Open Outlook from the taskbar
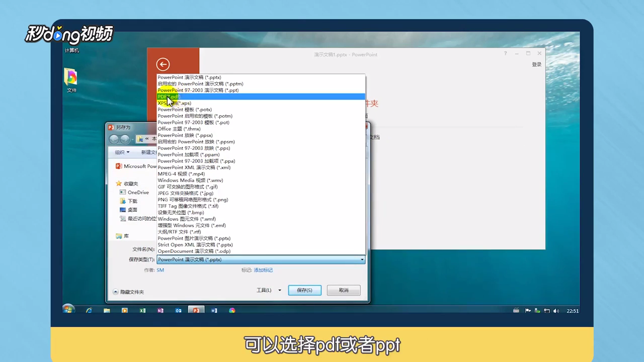This screenshot has height=362, width=644. 178,311
